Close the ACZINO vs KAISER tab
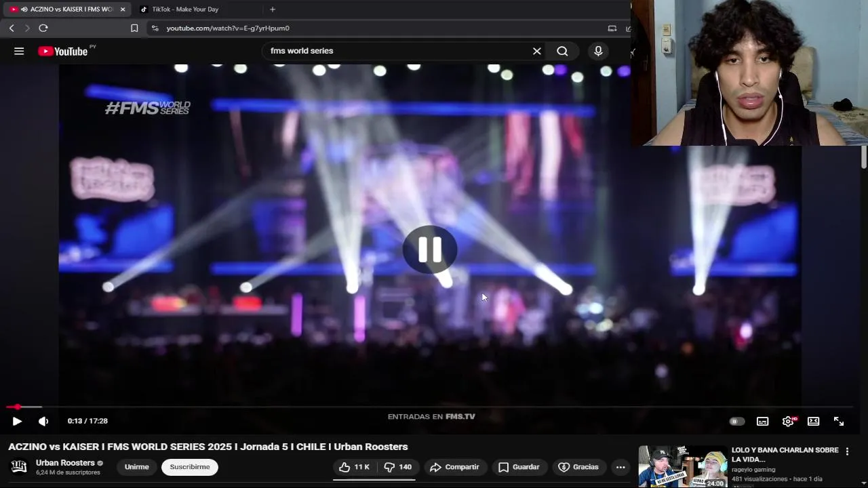This screenshot has height=488, width=868. pyautogui.click(x=123, y=9)
